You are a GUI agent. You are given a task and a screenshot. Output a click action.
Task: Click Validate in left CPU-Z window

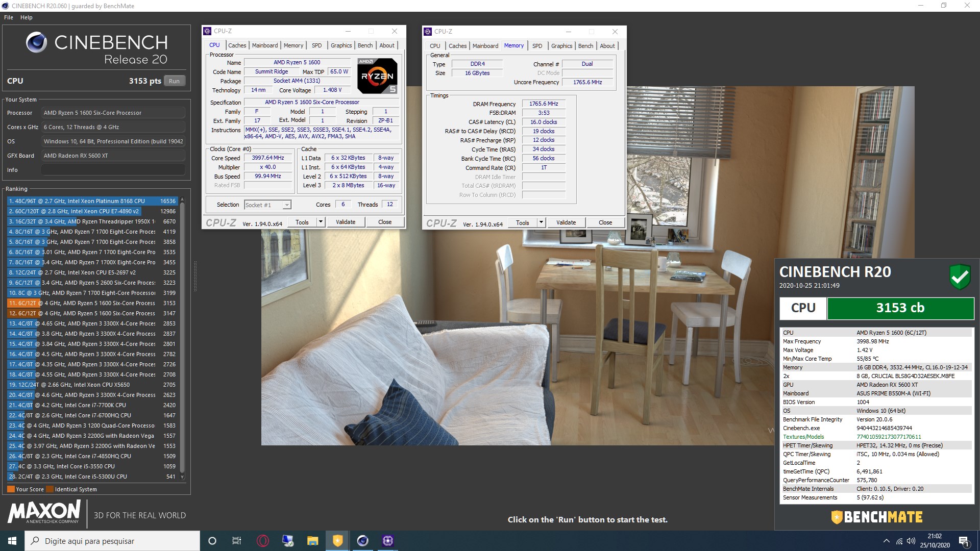(346, 222)
